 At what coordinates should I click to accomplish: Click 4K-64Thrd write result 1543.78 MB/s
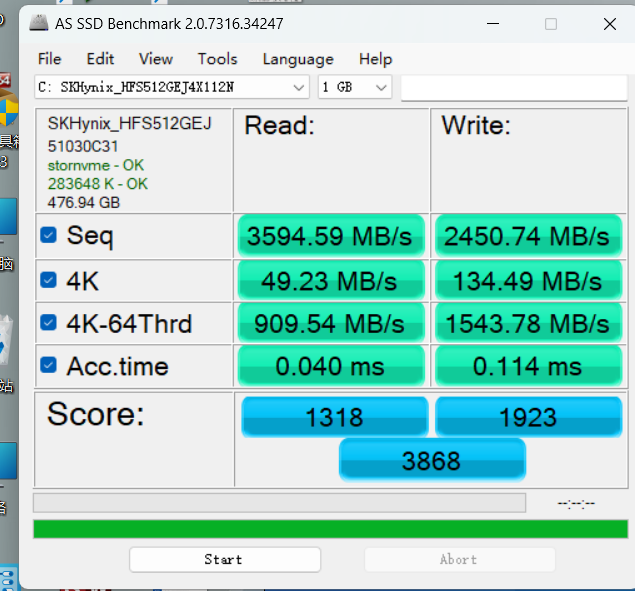point(528,323)
